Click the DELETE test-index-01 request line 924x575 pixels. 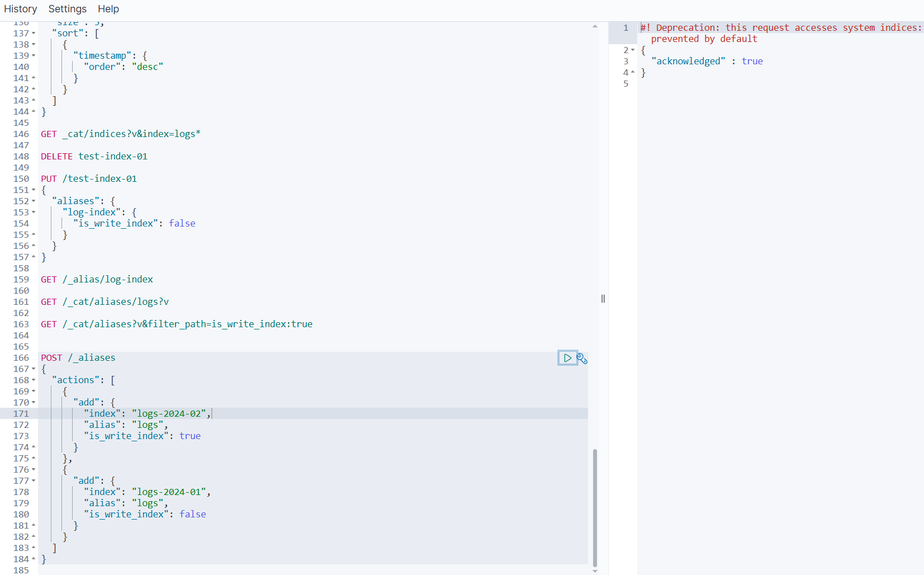[94, 157]
